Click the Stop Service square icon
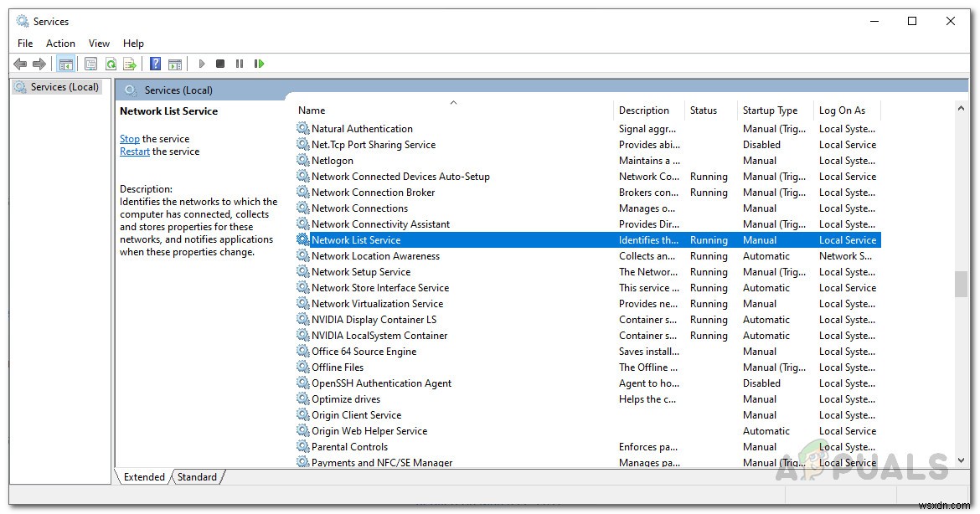Image resolution: width=980 pixels, height=514 pixels. (219, 63)
